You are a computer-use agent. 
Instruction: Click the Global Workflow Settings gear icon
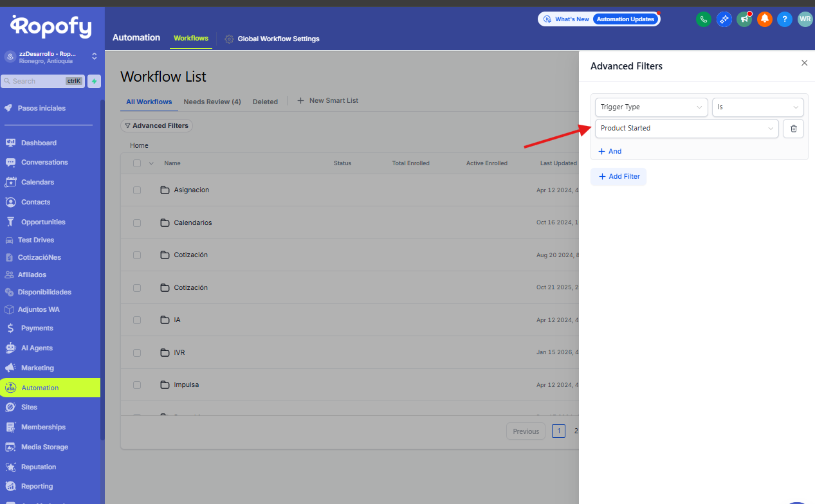229,39
